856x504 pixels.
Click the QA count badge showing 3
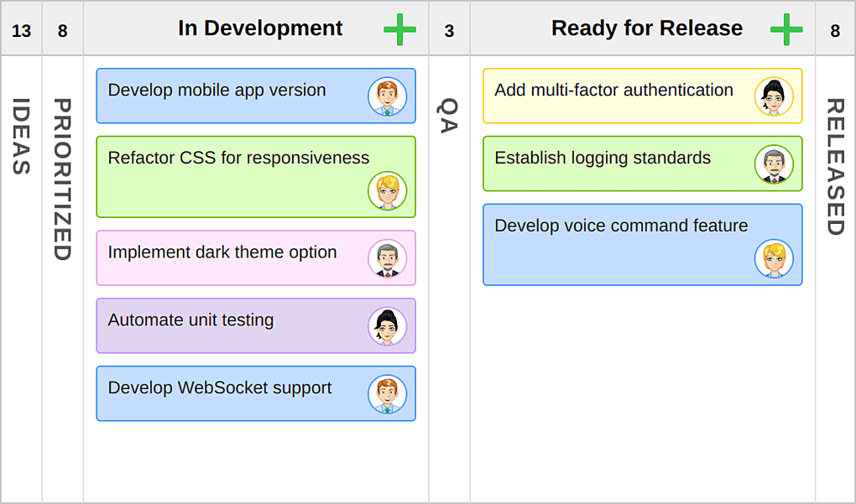coord(449,31)
